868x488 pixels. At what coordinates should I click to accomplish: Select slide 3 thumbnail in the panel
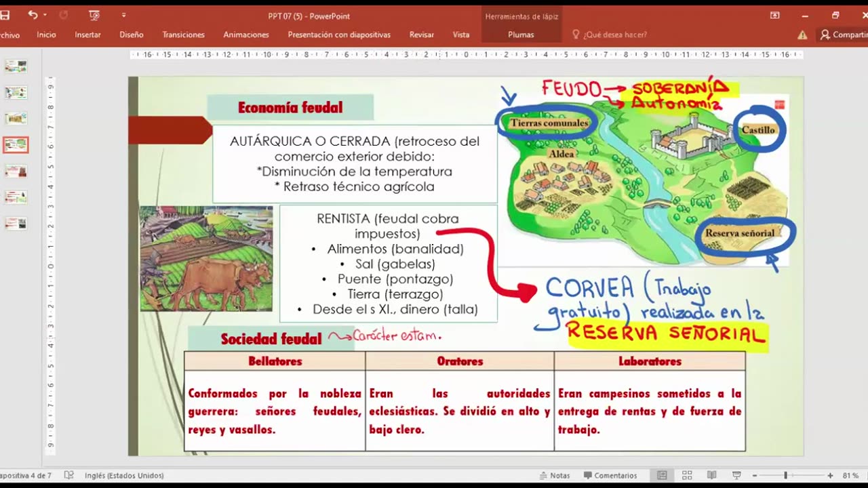(x=16, y=119)
